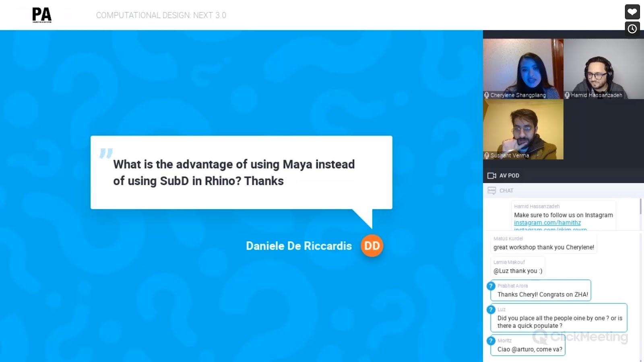Click the Maya versus SubD question text
Image resolution: width=644 pixels, height=362 pixels.
[x=234, y=173]
